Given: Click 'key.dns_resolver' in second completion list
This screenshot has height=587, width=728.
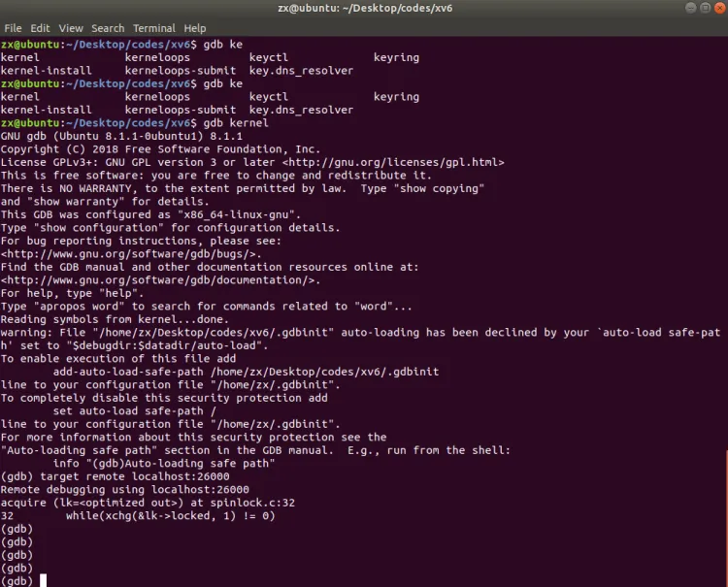Looking at the screenshot, I should coord(301,110).
